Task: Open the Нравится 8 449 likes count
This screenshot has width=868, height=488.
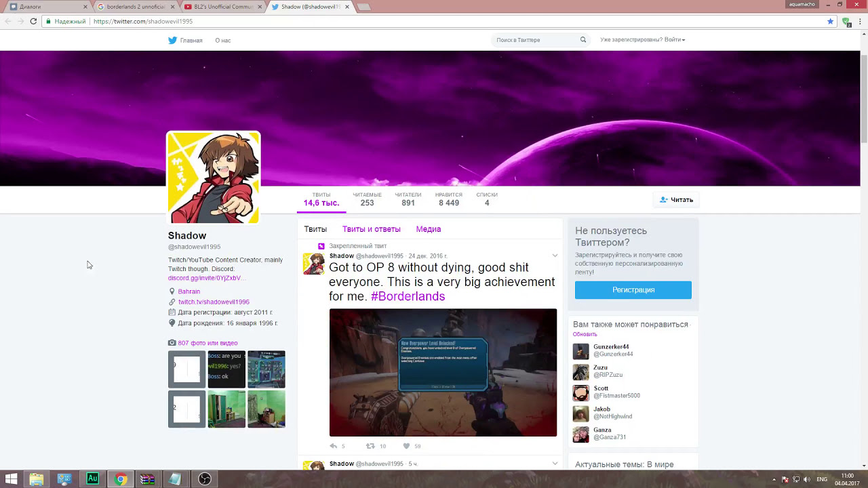Action: pos(449,199)
